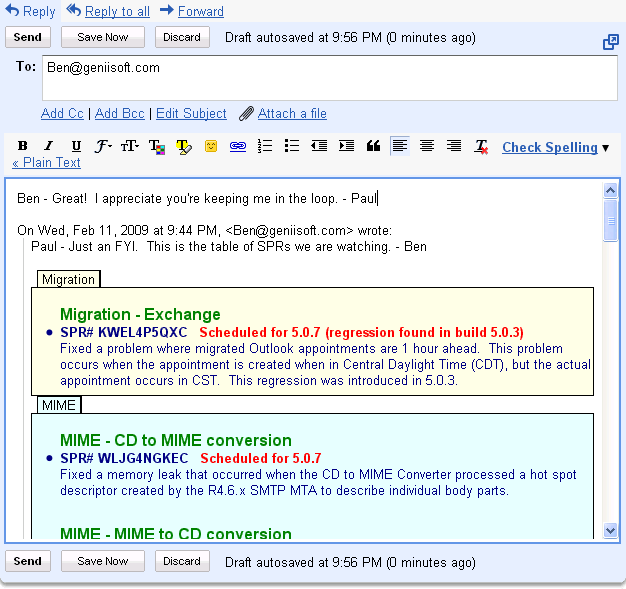Apply bulleted list formatting
The image size is (626, 589).
point(292,146)
